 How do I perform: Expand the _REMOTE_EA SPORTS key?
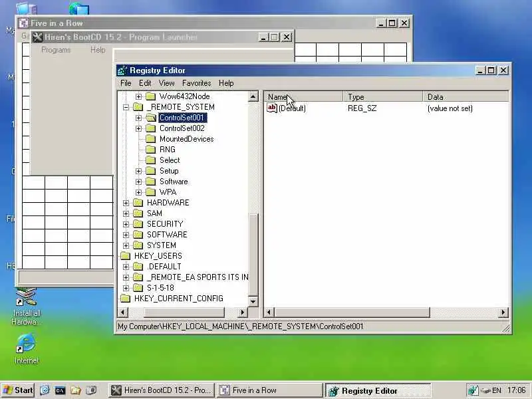tap(126, 277)
